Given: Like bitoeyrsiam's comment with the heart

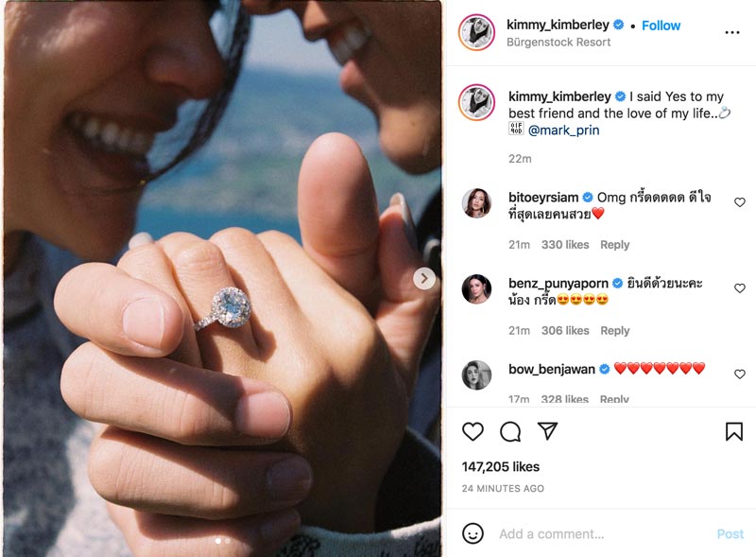Looking at the screenshot, I should (x=740, y=202).
